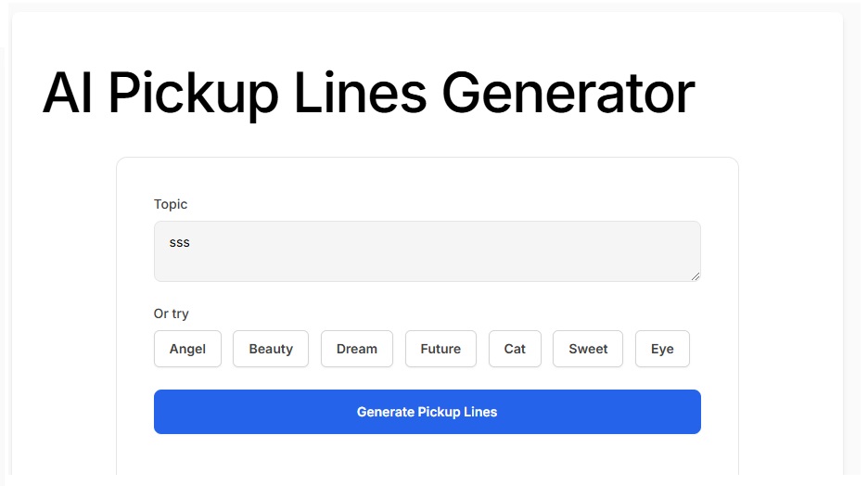Click the word 'Generator' in the title
This screenshot has width=868, height=486.
tap(568, 93)
